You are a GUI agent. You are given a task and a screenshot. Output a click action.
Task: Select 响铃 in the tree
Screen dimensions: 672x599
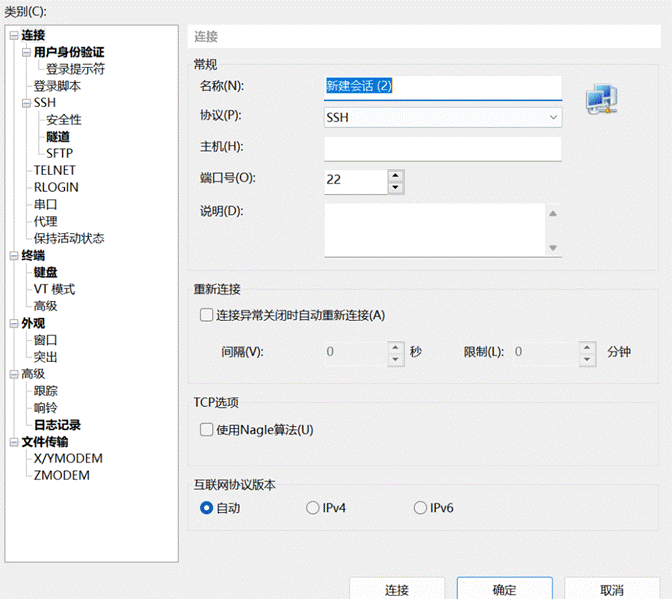pos(45,408)
